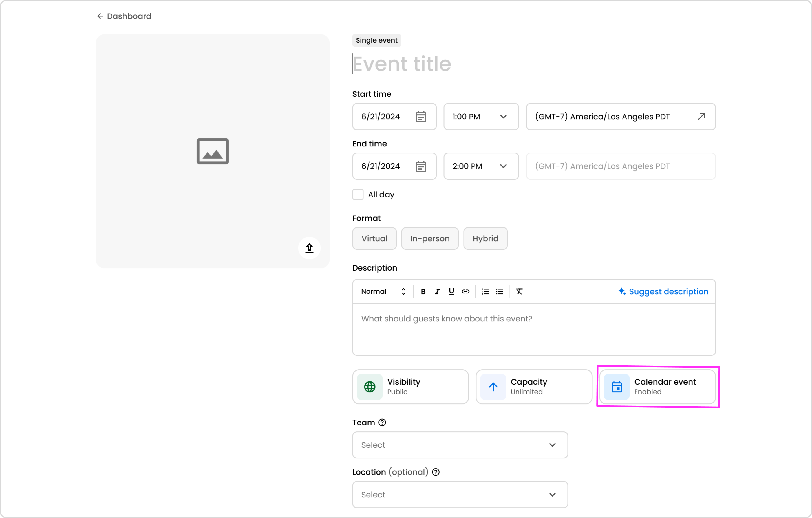This screenshot has width=812, height=518.
Task: Select the Hybrid format option
Action: (x=485, y=239)
